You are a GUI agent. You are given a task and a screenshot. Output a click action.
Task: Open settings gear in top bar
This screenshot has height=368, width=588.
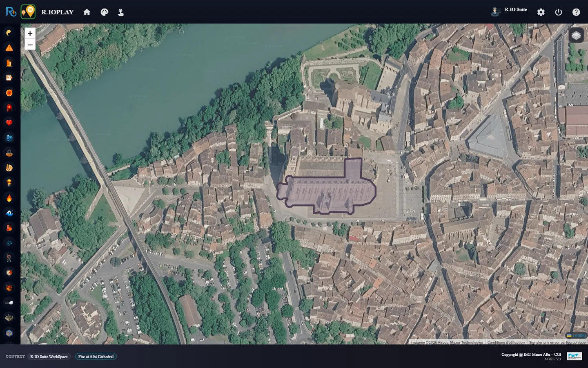pos(541,12)
